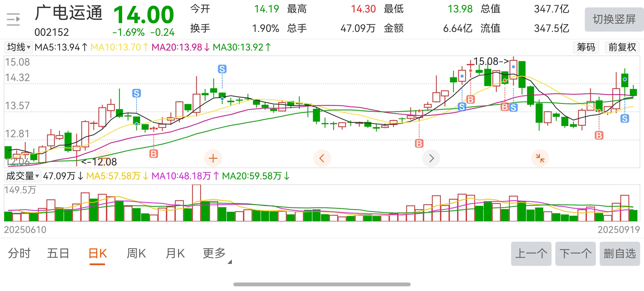Switch to the 月K tab
The width and height of the screenshot is (644, 291).
click(x=175, y=253)
